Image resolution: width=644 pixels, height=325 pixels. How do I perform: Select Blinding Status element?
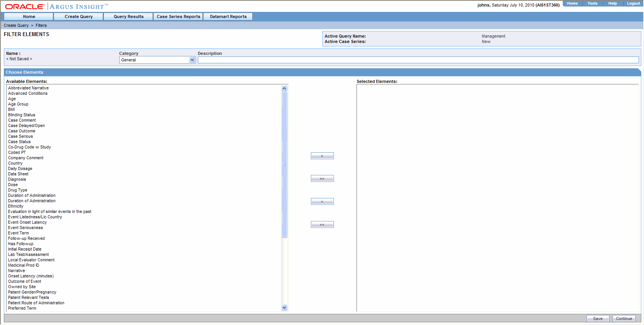pos(21,115)
